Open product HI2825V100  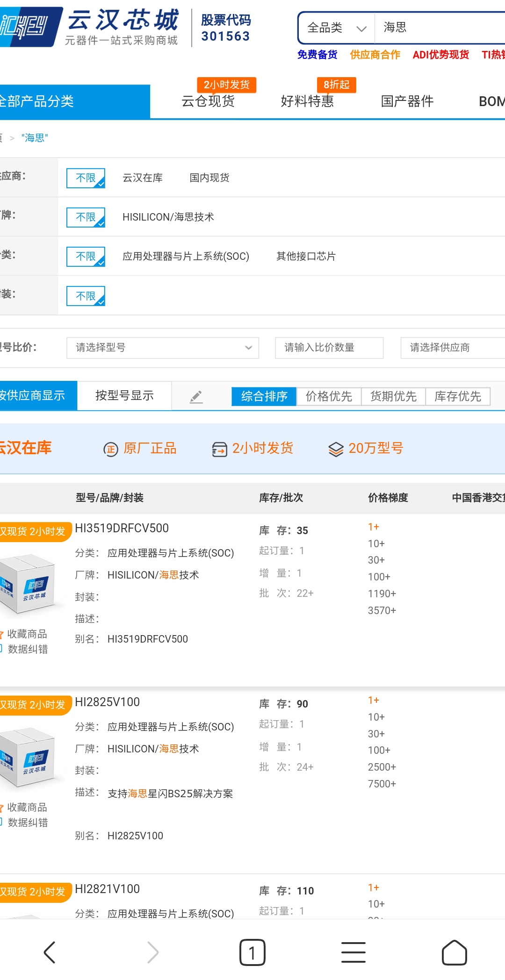(x=107, y=702)
